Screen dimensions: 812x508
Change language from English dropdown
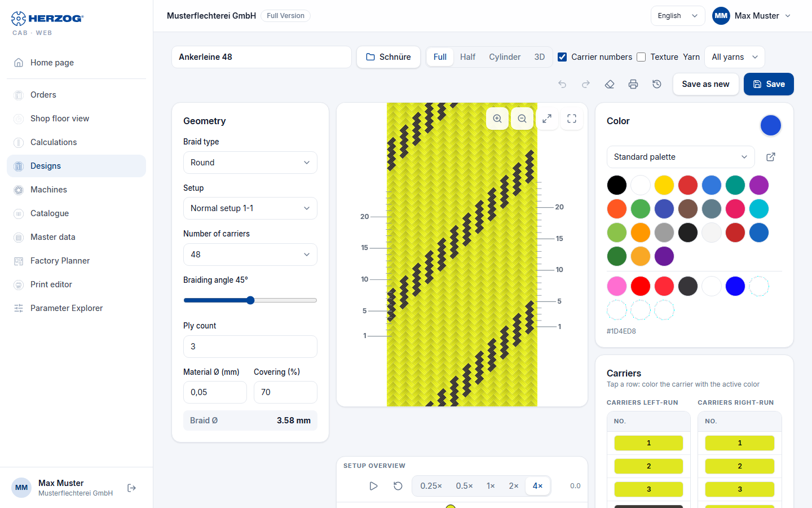pyautogui.click(x=678, y=16)
